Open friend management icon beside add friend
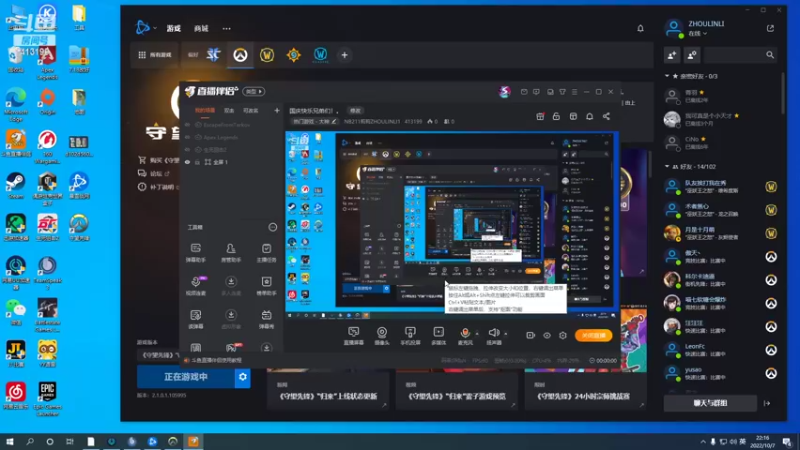Viewport: 800px width, 450px height. coord(692,55)
